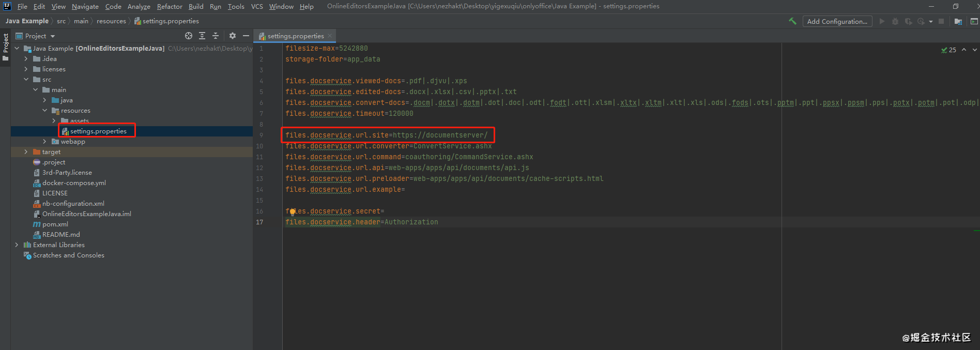Open the Navigate menu
The image size is (980, 350).
85,6
